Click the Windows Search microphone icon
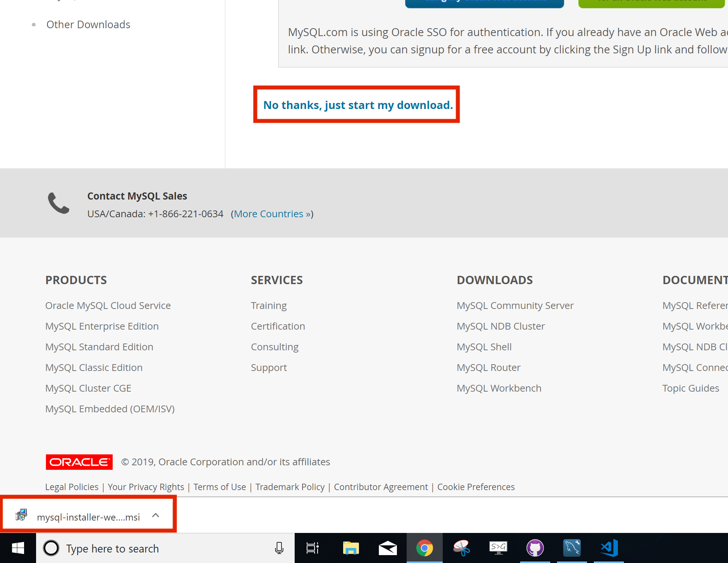This screenshot has height=563, width=728. click(x=278, y=548)
